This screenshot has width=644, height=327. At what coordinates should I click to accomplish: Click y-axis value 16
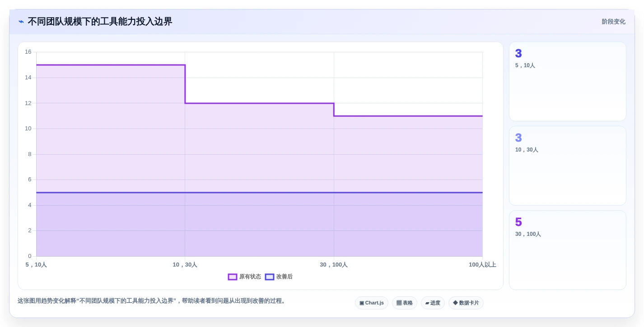pos(28,52)
